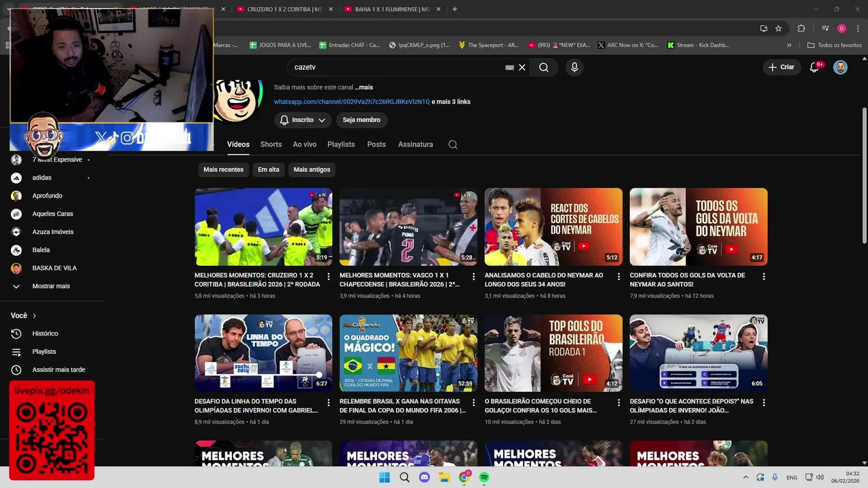Switch to Cruzeiro 1 x 2 Coritiba browser tab
The width and height of the screenshot is (868, 488).
[284, 9]
